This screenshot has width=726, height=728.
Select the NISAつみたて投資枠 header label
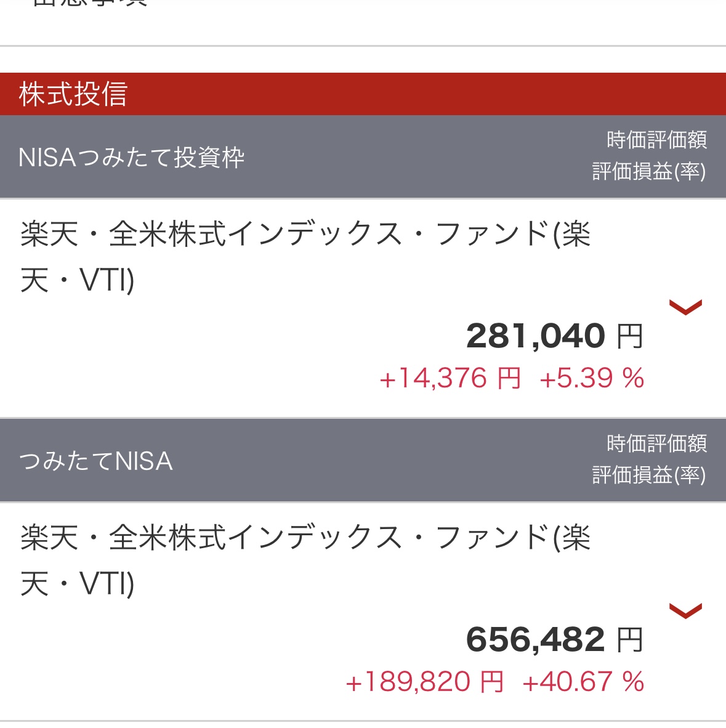pyautogui.click(x=132, y=158)
